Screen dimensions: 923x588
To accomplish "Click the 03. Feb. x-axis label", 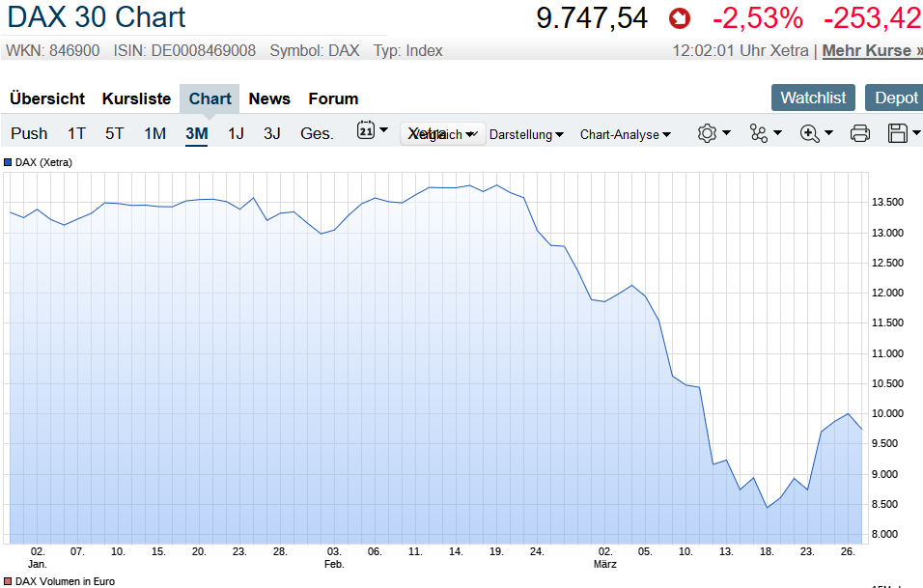I will pyautogui.click(x=334, y=557).
